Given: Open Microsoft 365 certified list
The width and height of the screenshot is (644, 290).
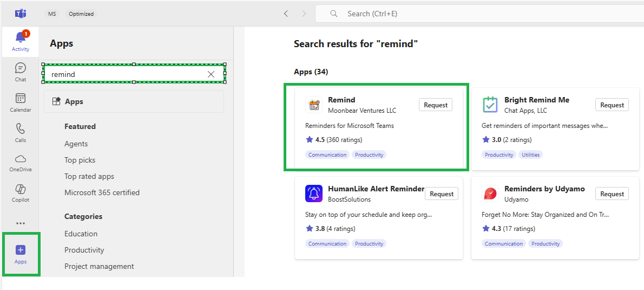Looking at the screenshot, I should coord(102,192).
